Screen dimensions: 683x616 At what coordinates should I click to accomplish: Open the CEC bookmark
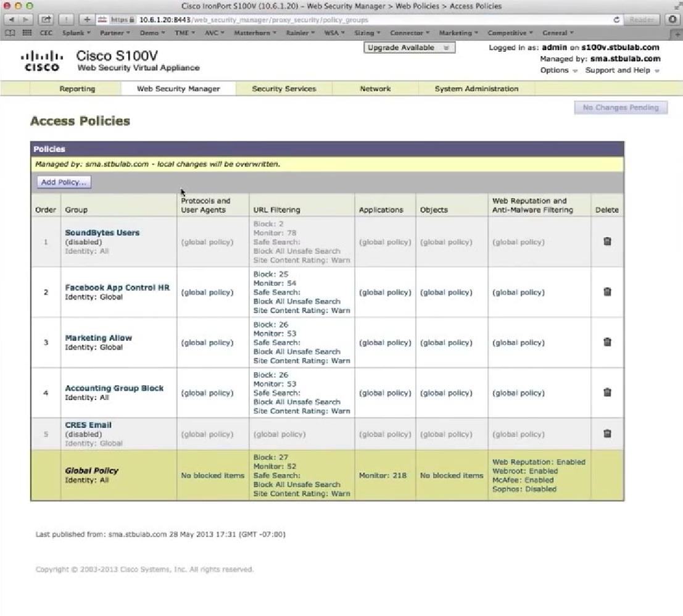(x=46, y=33)
